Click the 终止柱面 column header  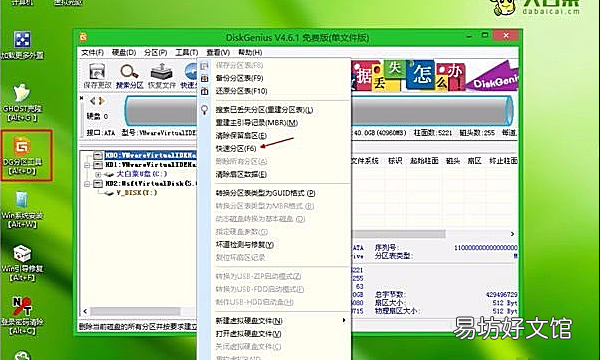point(503,161)
